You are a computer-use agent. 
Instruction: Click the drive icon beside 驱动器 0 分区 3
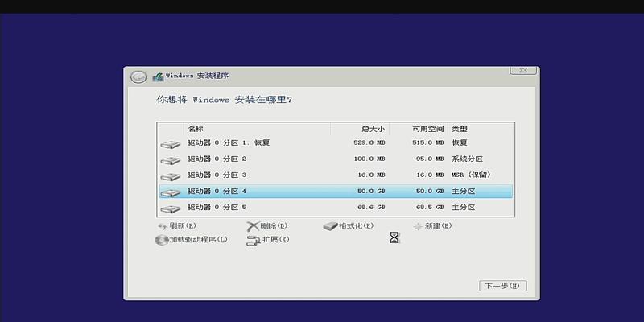point(171,176)
